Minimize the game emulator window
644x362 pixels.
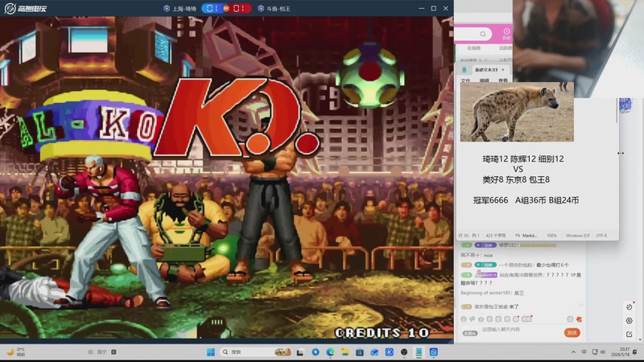(x=421, y=8)
